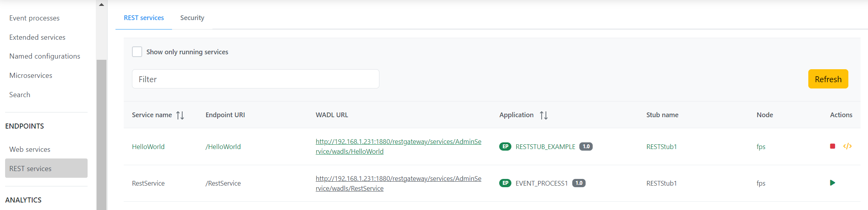Enable Show only running services checkbox
Image resolution: width=868 pixels, height=210 pixels.
[x=137, y=52]
